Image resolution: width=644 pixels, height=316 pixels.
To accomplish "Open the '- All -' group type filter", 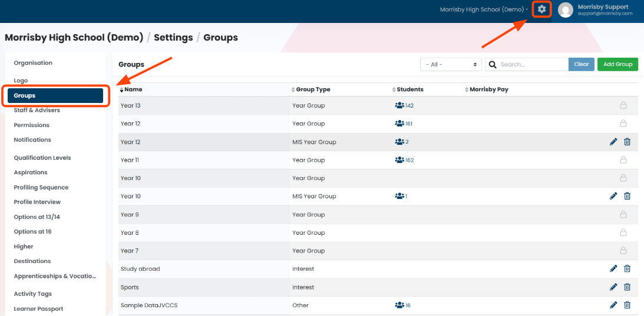I will [x=451, y=64].
